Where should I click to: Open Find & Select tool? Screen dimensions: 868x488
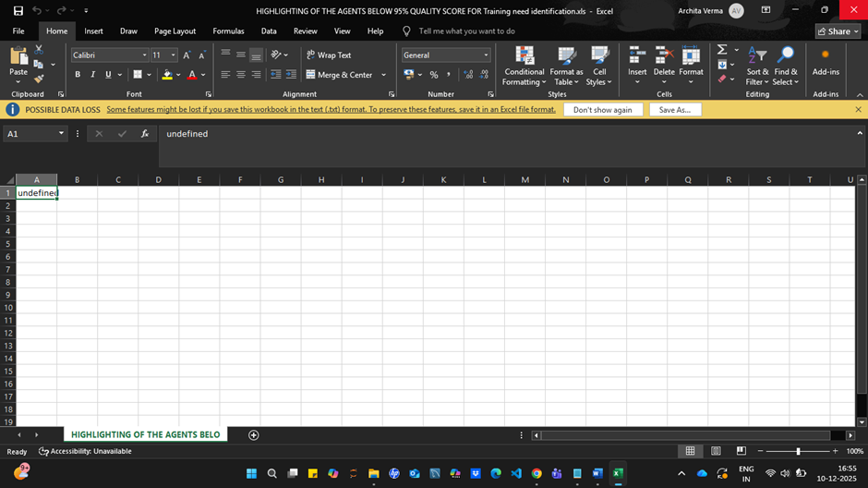point(786,56)
